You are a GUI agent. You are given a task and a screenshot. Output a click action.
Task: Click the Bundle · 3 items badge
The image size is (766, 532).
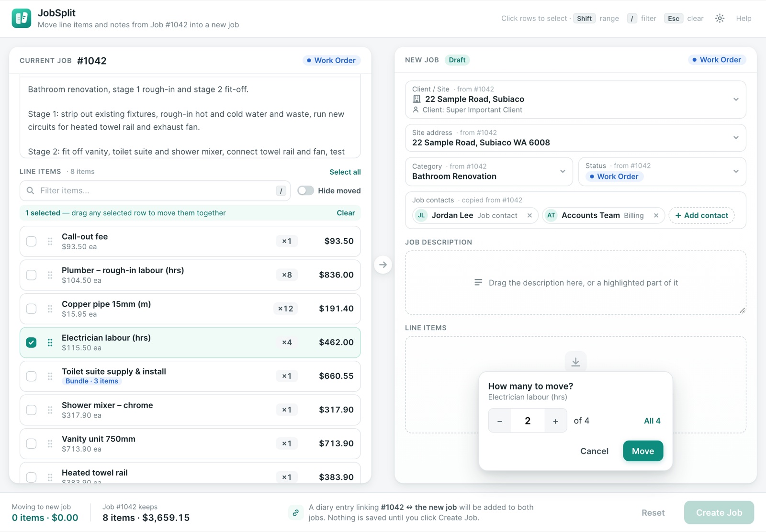(x=92, y=381)
